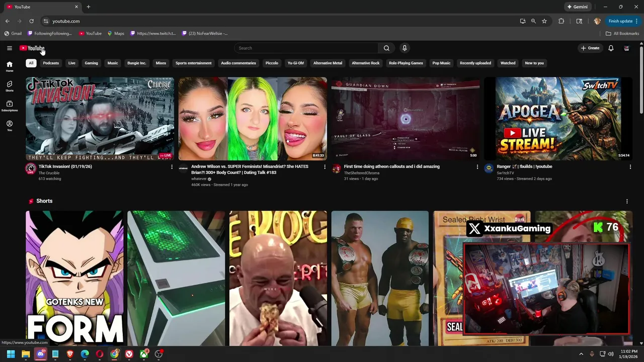The height and width of the screenshot is (362, 644).
Task: Close the YouTube browser tab
Action: coord(76,7)
